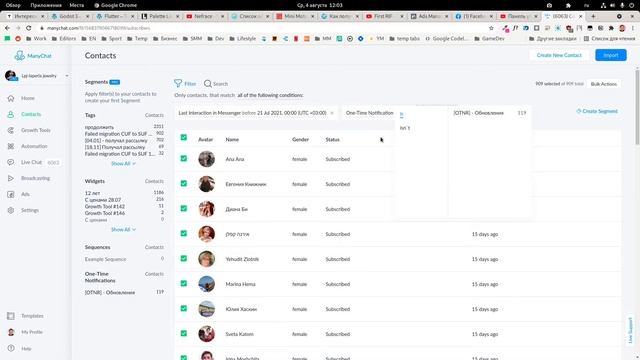The image size is (640, 360).
Task: Open Live Chat in the sidebar
Action: tap(31, 162)
